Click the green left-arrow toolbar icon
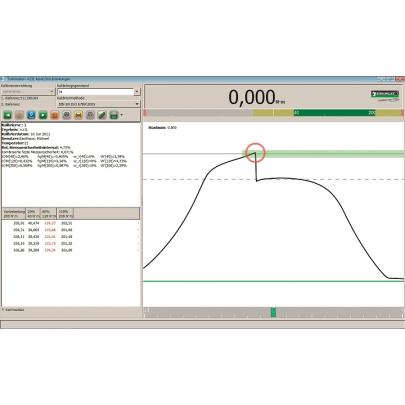Screen dimensions: 405x405 pos(7,115)
